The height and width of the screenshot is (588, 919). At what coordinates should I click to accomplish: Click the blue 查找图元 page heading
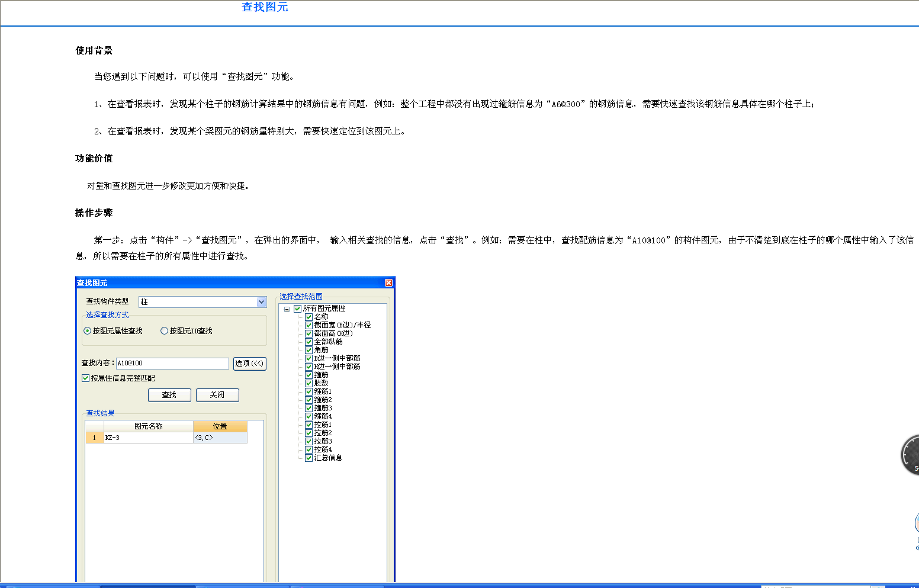(x=265, y=7)
